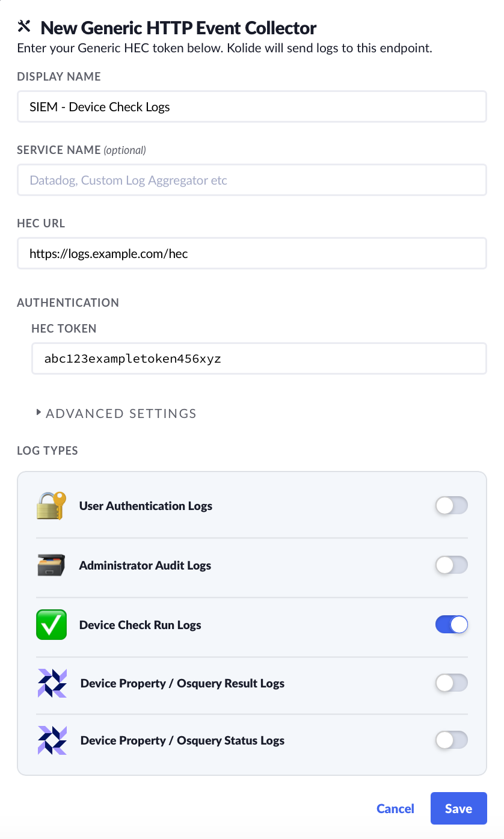The width and height of the screenshot is (504, 839).
Task: Enable Osquery Result Logs toggle
Action: [452, 683]
